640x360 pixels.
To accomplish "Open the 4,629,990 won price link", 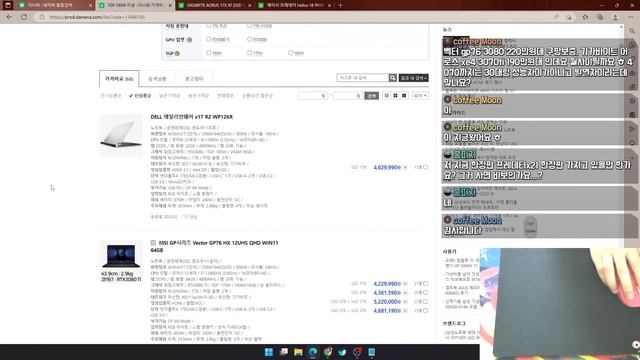I will pos(387,167).
